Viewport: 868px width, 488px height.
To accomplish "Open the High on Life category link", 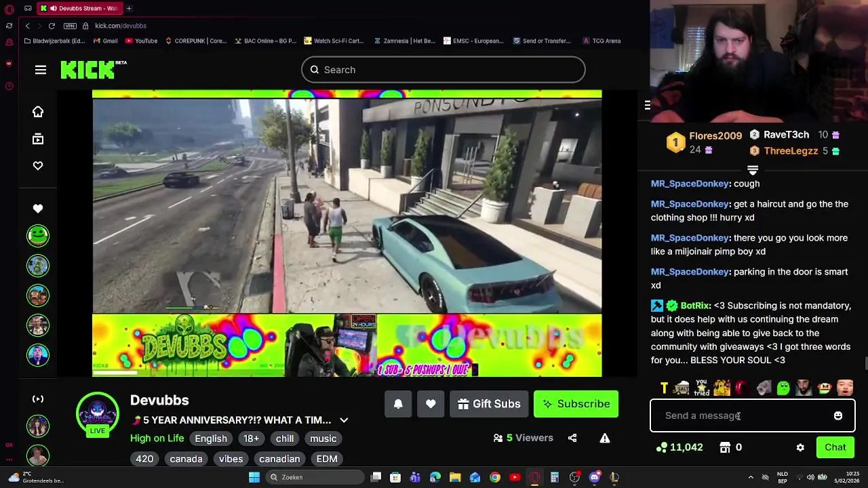I will 157,439.
